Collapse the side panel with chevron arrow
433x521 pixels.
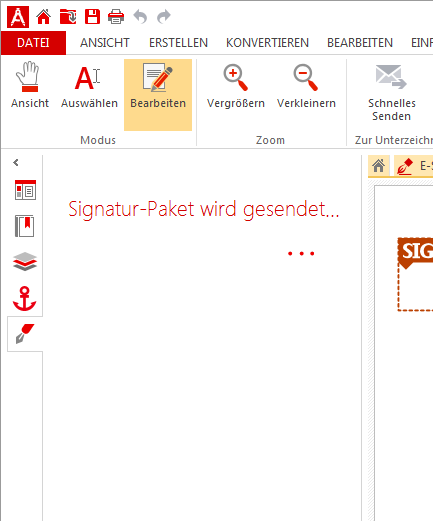click(16, 162)
